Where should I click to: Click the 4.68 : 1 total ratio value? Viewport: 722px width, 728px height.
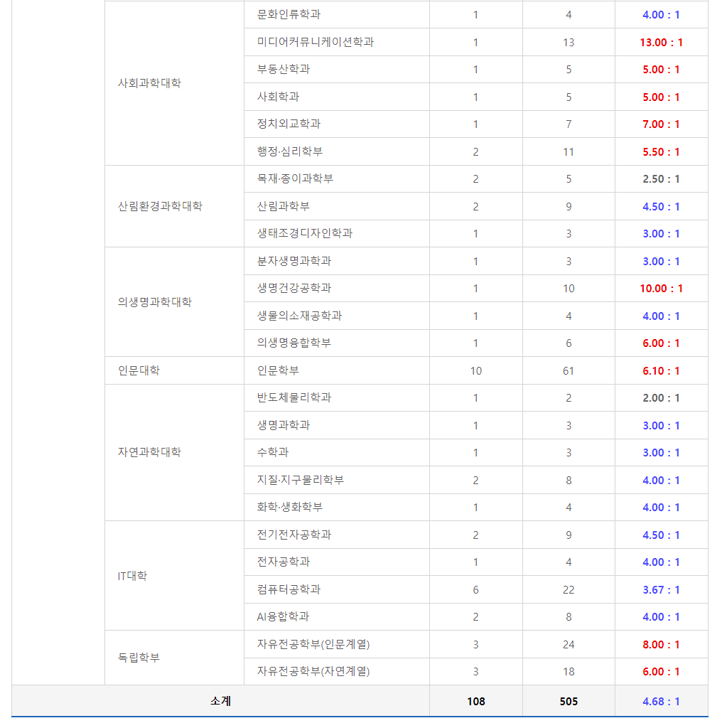pyautogui.click(x=660, y=701)
